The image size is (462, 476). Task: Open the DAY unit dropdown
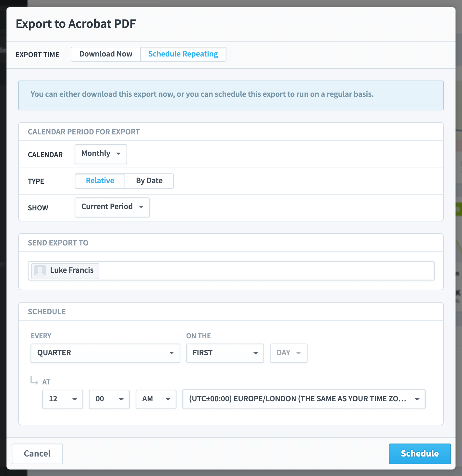pos(289,353)
